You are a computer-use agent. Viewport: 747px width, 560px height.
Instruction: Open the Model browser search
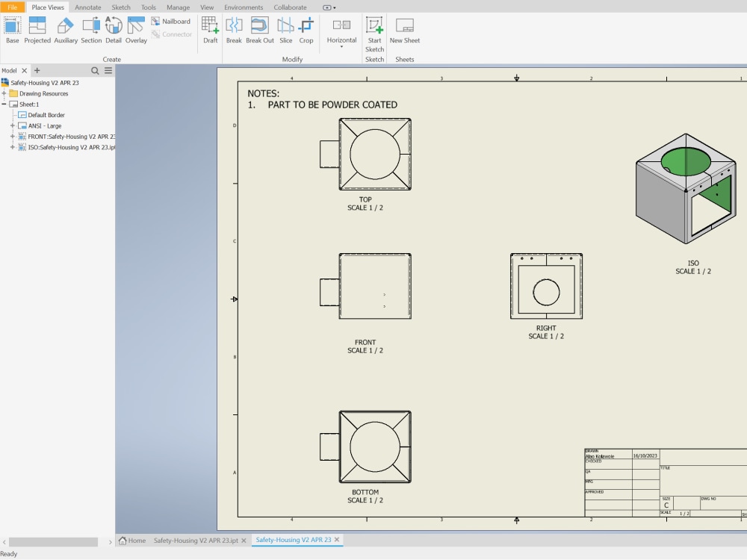(95, 69)
